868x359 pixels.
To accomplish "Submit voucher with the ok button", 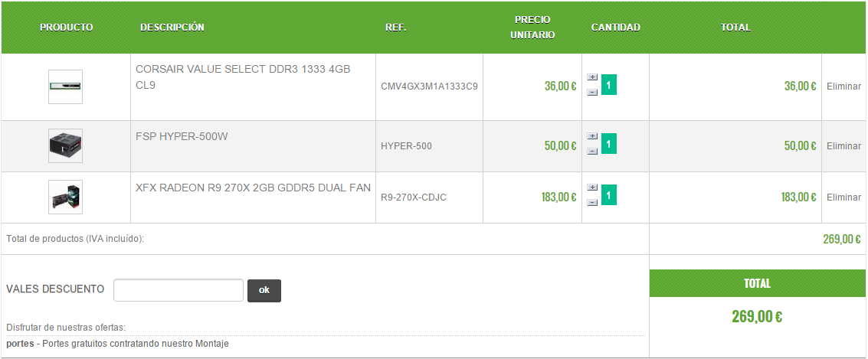I will [264, 290].
